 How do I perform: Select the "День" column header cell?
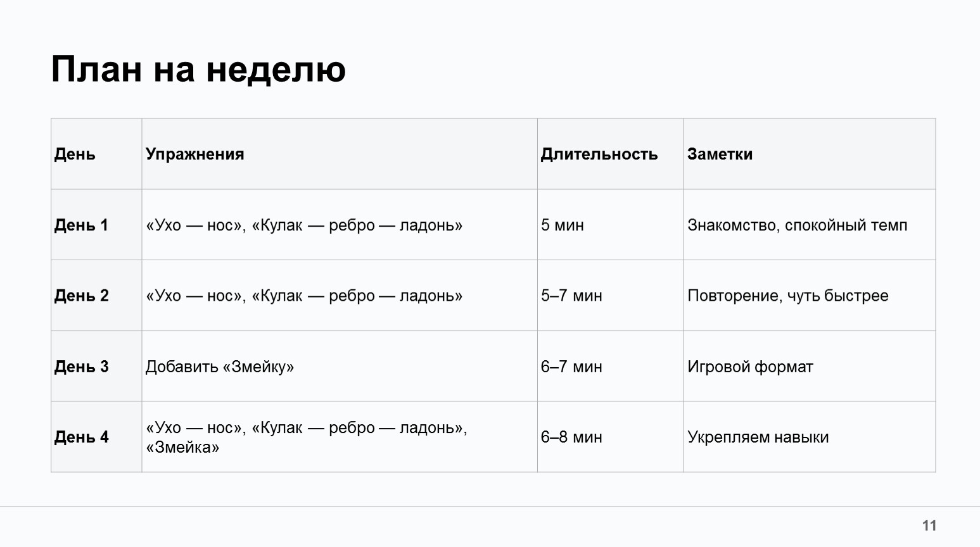75,154
